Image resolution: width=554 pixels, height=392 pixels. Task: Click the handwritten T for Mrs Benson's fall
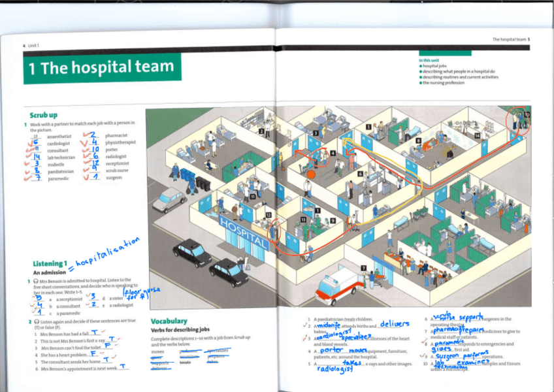click(95, 333)
